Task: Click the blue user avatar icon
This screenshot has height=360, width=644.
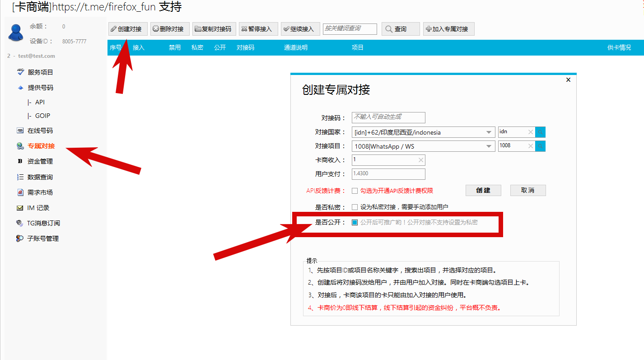Action: (16, 32)
